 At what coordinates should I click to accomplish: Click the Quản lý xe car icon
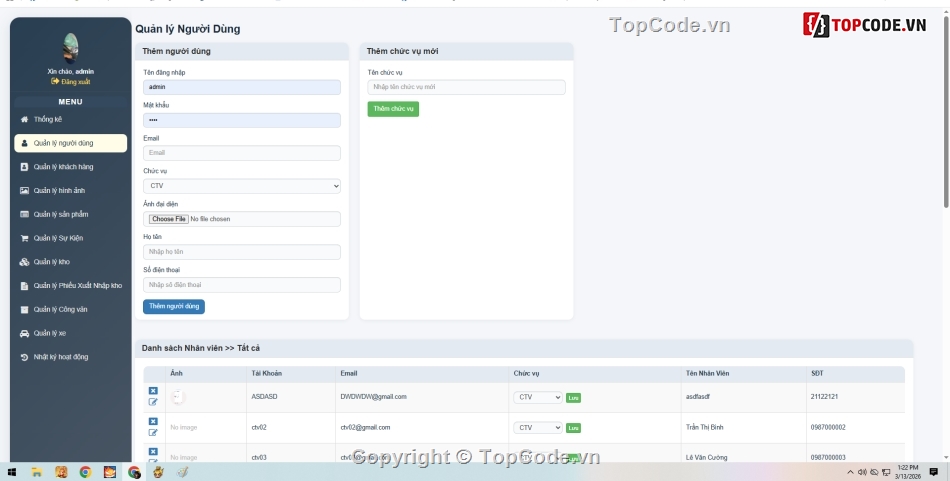click(24, 333)
